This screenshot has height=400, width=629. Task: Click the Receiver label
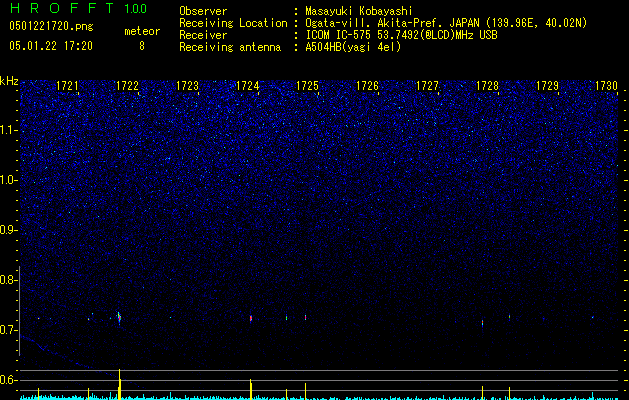coord(203,35)
